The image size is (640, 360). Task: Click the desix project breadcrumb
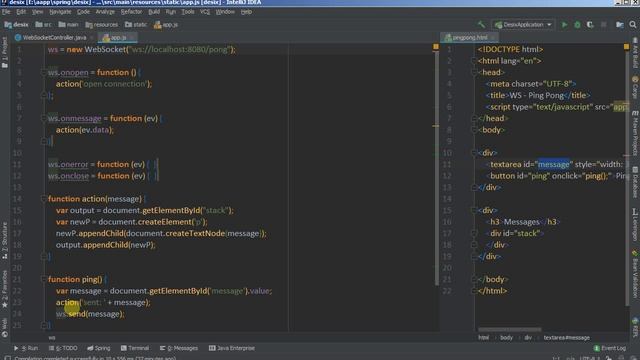pos(16,25)
